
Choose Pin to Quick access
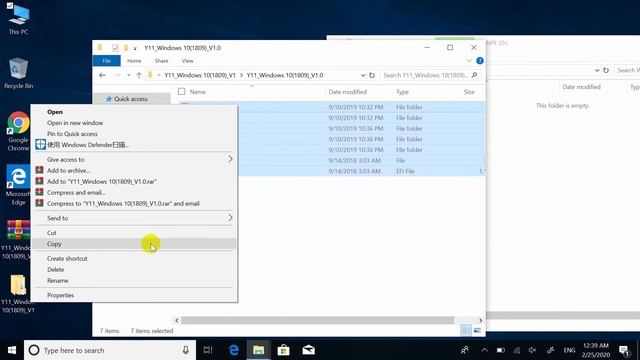click(x=134, y=134)
